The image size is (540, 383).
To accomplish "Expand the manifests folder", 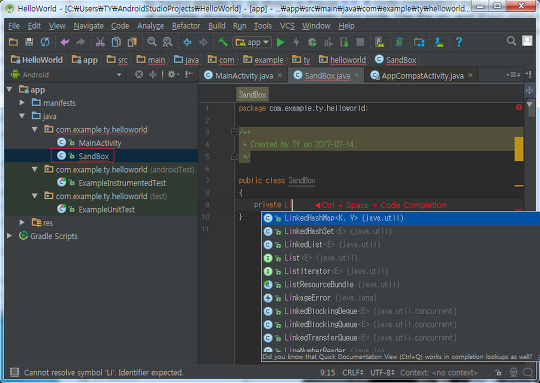I will [22, 103].
